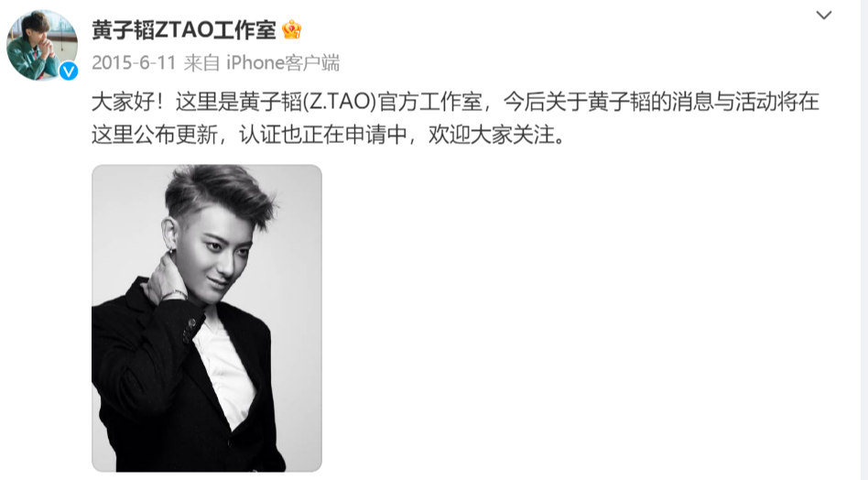Click the 认证也正在申请中 phrase
This screenshot has width=868, height=480.
[x=322, y=135]
